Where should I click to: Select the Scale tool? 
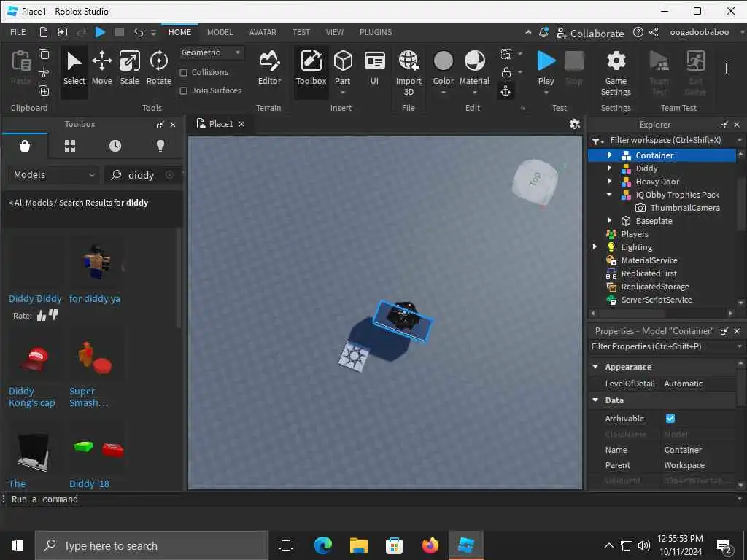tap(129, 68)
